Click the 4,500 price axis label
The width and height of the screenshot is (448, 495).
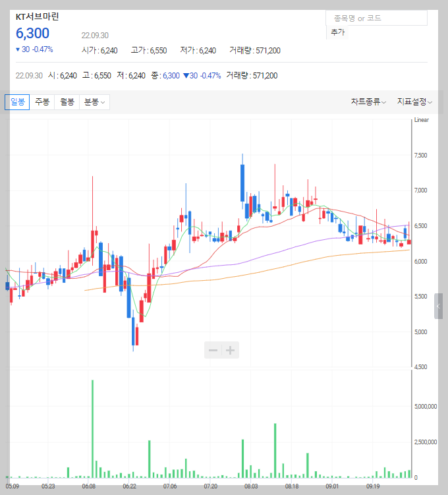420,367
